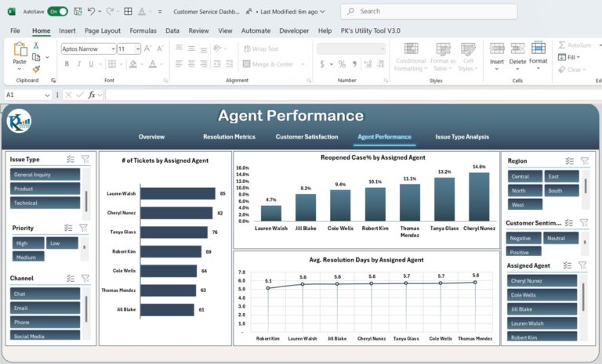602x364 pixels.
Task: Click the Merge & Center button
Action: click(x=268, y=64)
